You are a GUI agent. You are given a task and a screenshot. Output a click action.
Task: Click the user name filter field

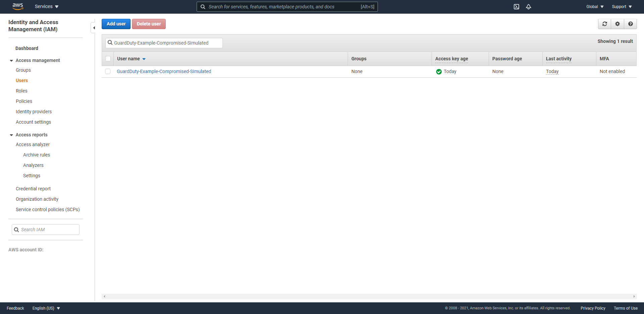coord(164,43)
